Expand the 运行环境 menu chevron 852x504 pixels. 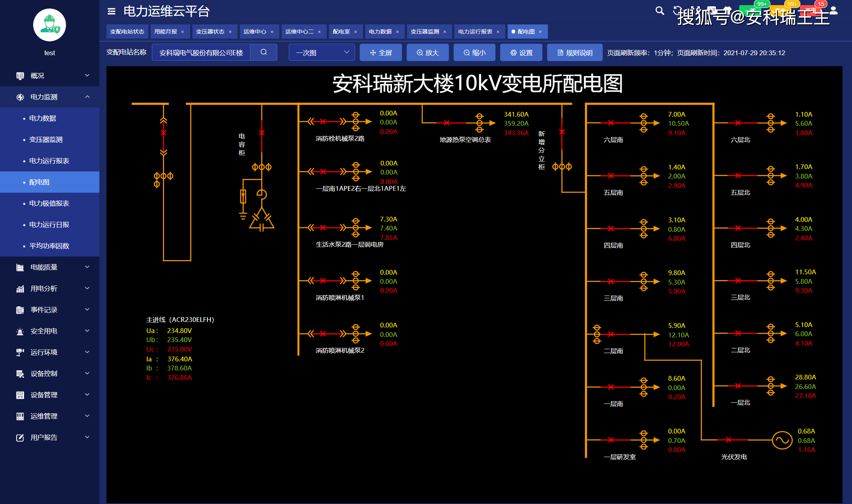(x=87, y=352)
